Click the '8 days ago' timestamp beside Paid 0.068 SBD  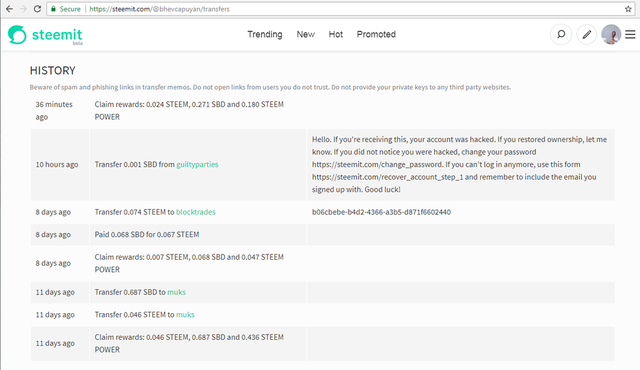pyautogui.click(x=53, y=235)
